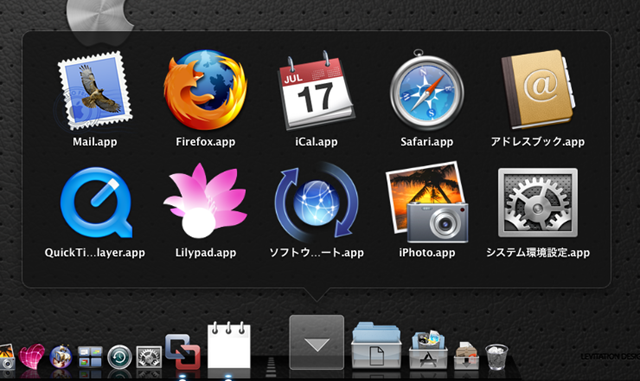Expand the Downloads stack in Dock
Viewport: 640px width, 381px height.
pos(466,356)
